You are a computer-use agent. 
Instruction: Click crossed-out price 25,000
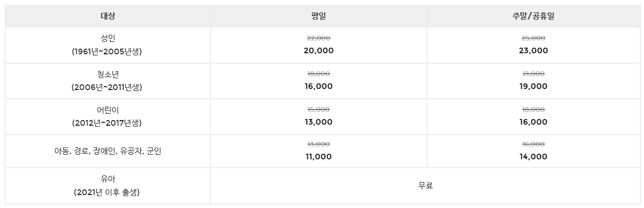pos(533,38)
